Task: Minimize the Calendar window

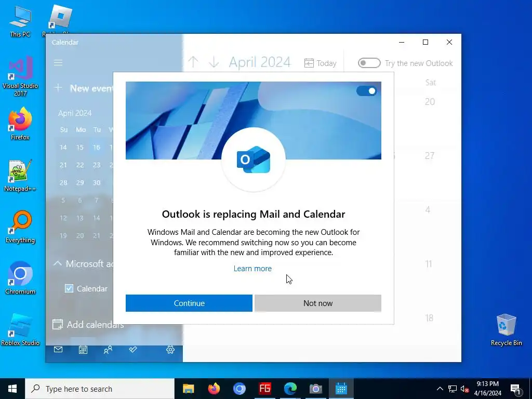Action: click(402, 42)
